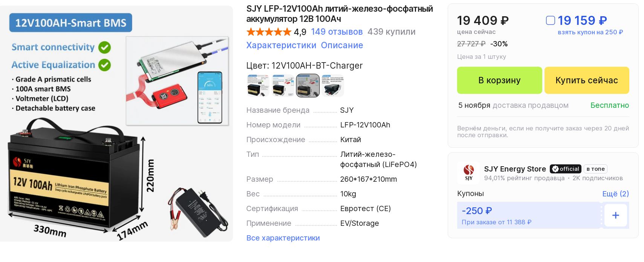This screenshot has width=644, height=262.
Task: Open the SJY Energy Store name link
Action: click(515, 169)
